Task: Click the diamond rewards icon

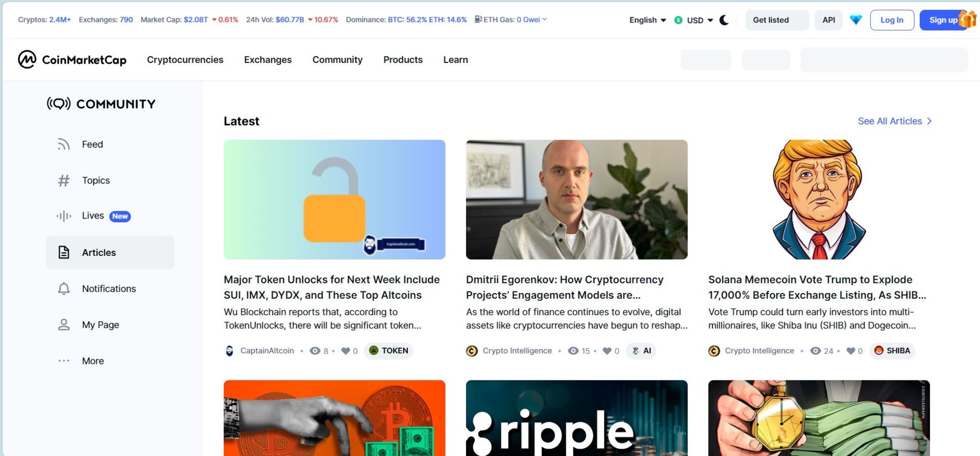Action: pos(856,20)
